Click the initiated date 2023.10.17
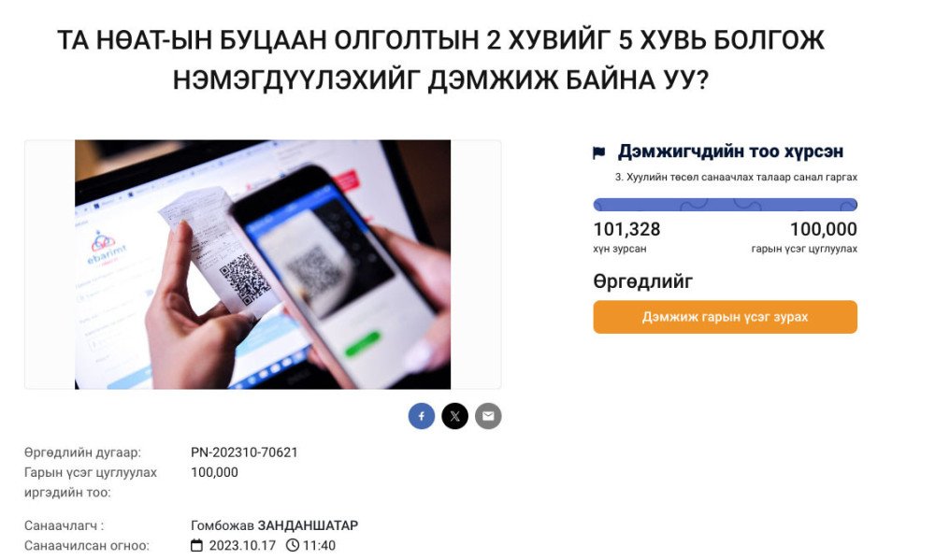This screenshot has width=935, height=560. point(242,545)
